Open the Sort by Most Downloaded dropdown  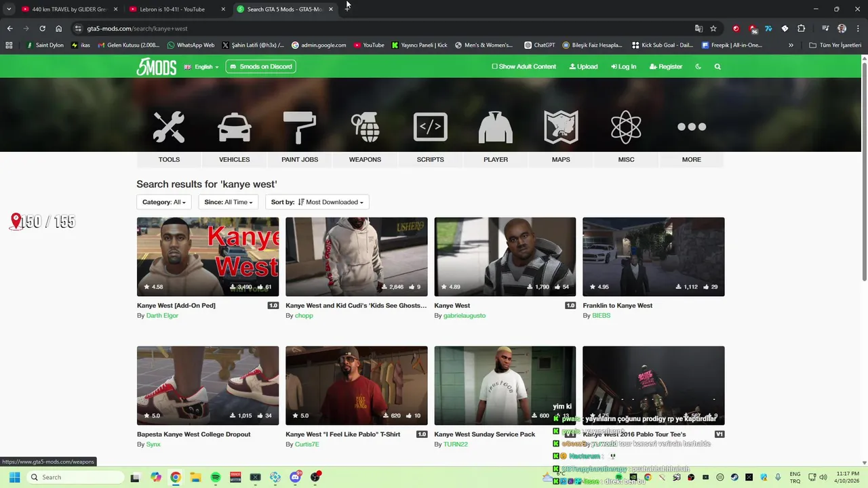[x=317, y=202]
